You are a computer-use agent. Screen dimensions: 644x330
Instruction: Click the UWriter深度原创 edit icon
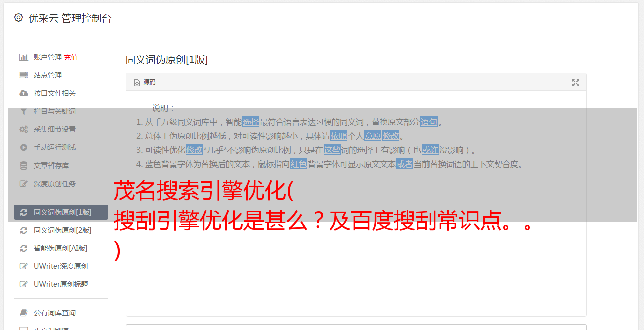23,266
